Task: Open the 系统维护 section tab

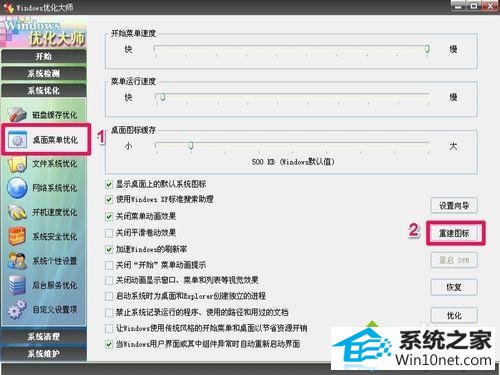Action: tap(44, 353)
